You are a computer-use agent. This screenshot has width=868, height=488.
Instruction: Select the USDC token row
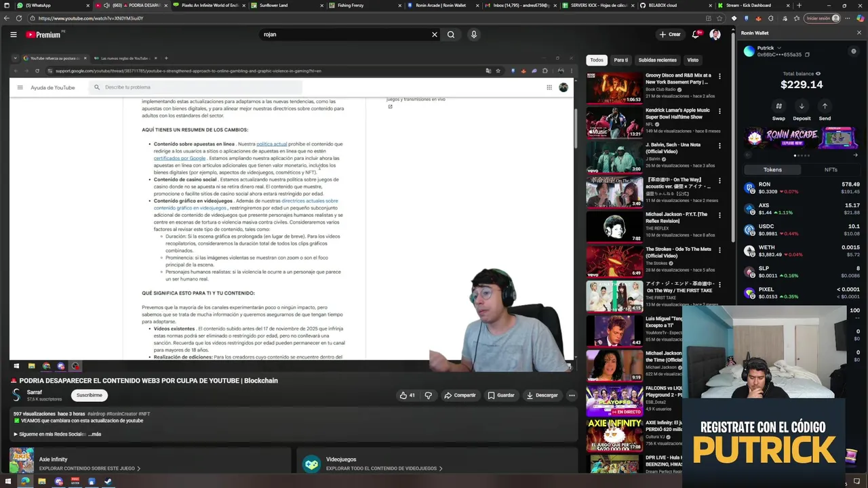coord(802,230)
